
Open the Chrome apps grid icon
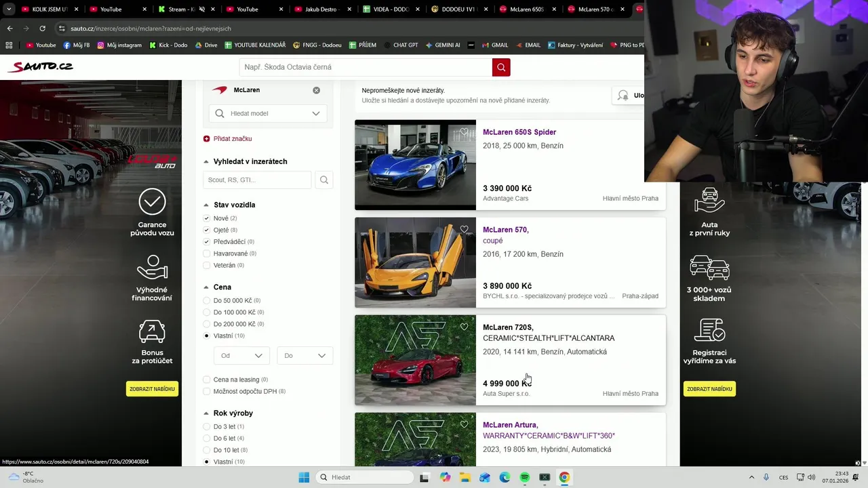9,45
